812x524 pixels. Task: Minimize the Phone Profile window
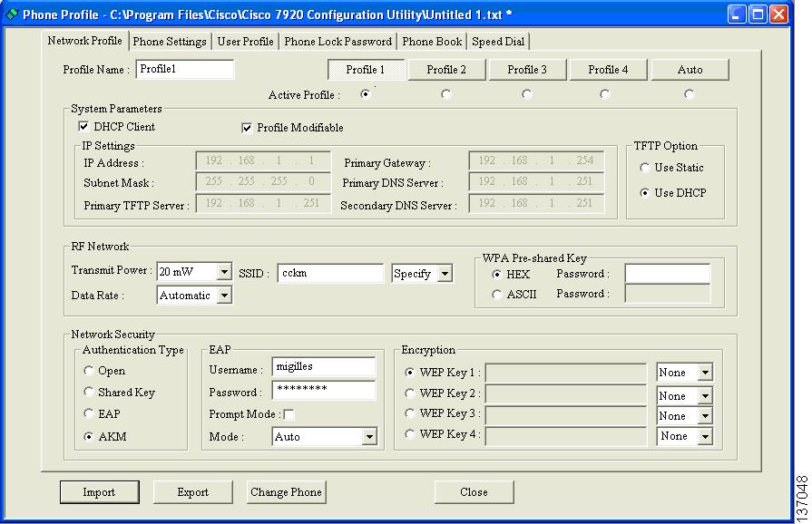(x=737, y=14)
